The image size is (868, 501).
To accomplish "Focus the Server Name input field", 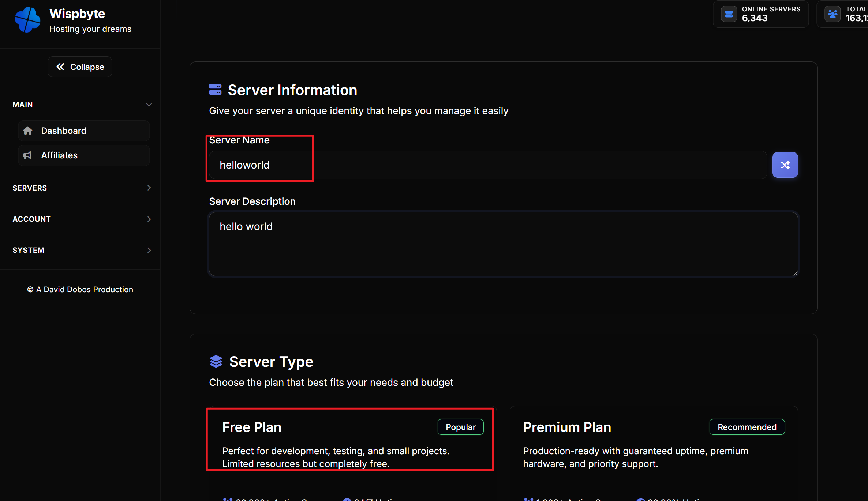I will 488,165.
